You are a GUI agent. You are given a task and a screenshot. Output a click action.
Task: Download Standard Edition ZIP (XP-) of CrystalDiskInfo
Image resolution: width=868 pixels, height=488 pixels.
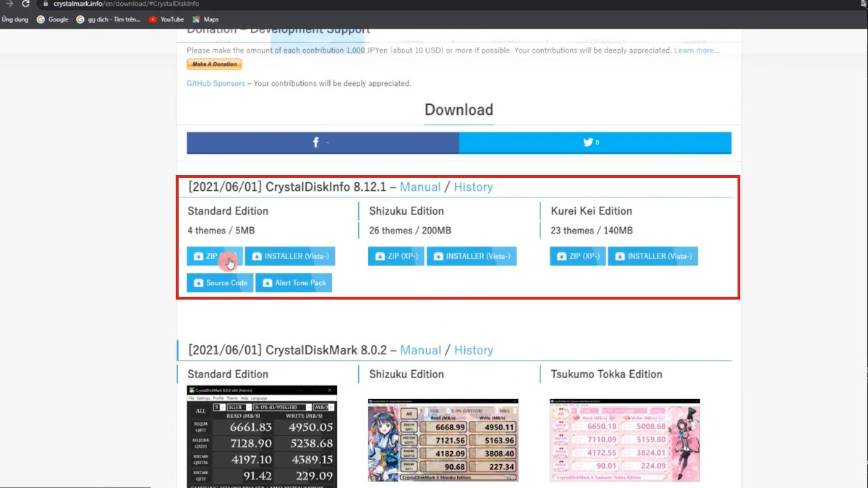(214, 256)
